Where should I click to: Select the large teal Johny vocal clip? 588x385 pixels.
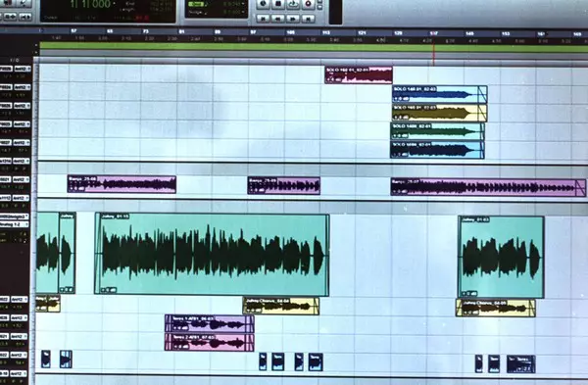pos(212,254)
